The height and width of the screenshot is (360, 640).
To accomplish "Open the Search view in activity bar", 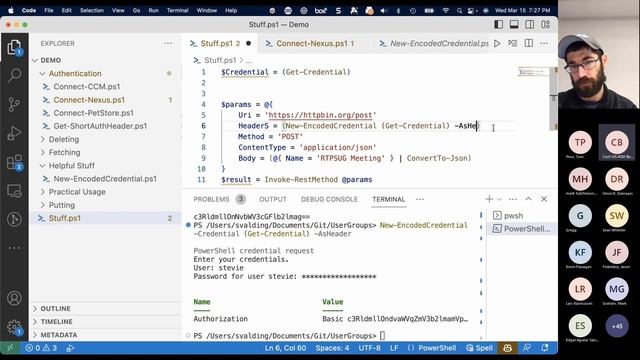I will [x=14, y=75].
